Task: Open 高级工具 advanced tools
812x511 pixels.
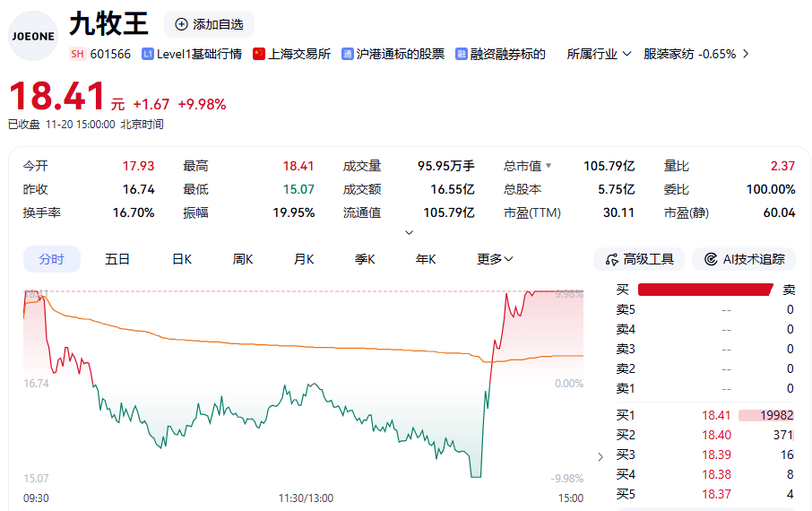Action: pyautogui.click(x=639, y=259)
